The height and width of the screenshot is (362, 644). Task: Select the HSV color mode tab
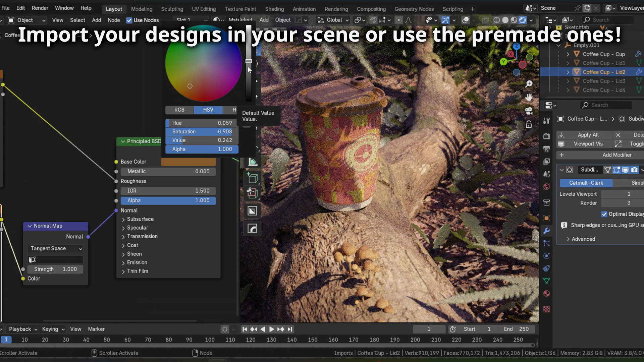(208, 110)
